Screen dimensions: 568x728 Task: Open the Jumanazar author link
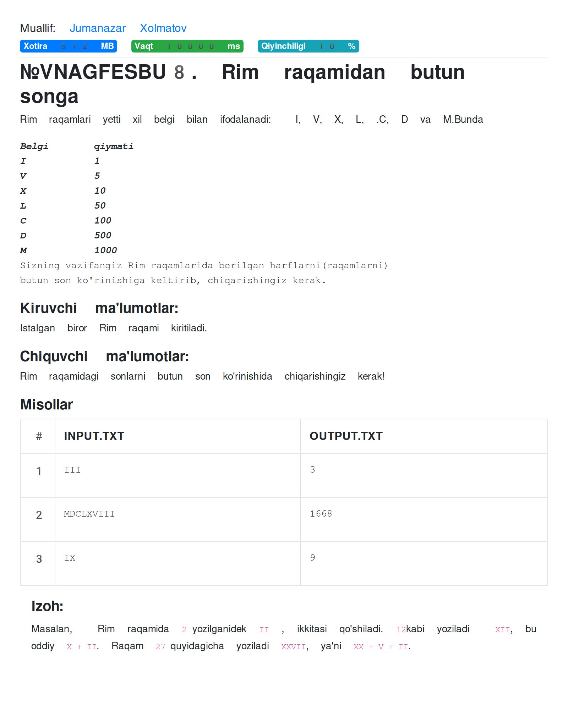pyautogui.click(x=97, y=28)
